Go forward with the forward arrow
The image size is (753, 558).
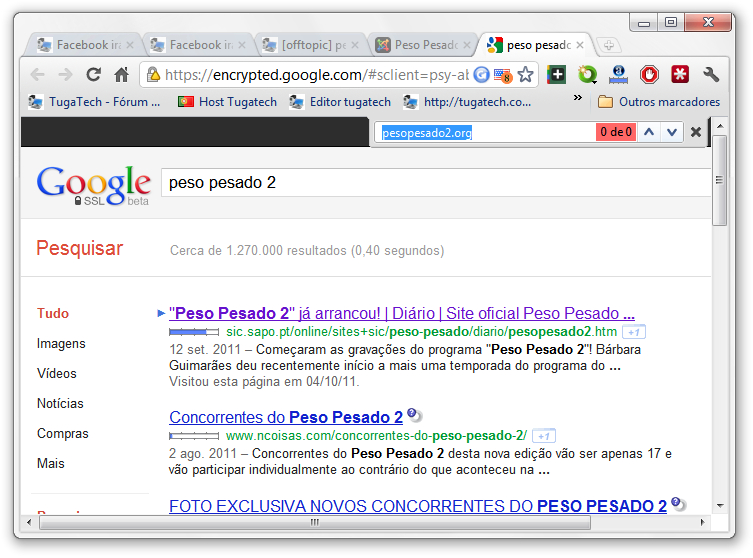pos(65,75)
